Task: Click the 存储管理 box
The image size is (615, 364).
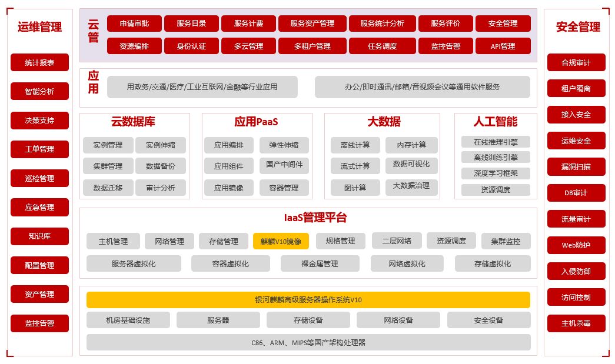Action: click(224, 241)
